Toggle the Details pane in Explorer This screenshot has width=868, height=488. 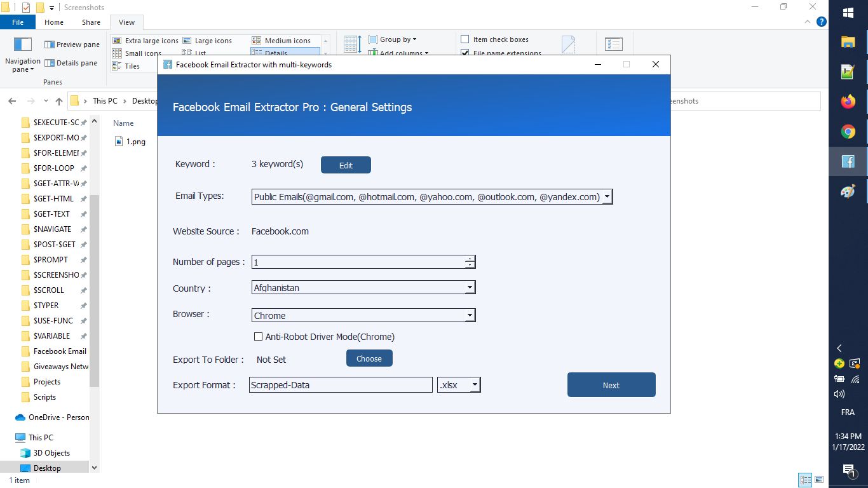71,63
